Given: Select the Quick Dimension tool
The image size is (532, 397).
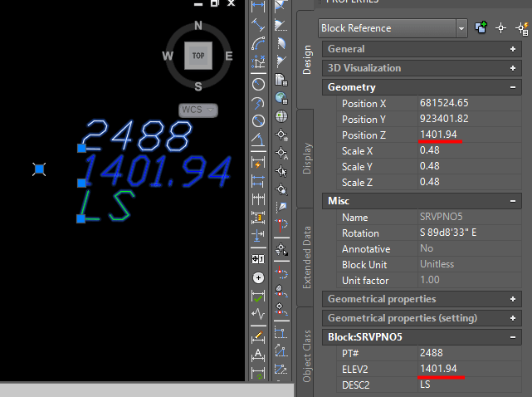Looking at the screenshot, I should (258, 162).
